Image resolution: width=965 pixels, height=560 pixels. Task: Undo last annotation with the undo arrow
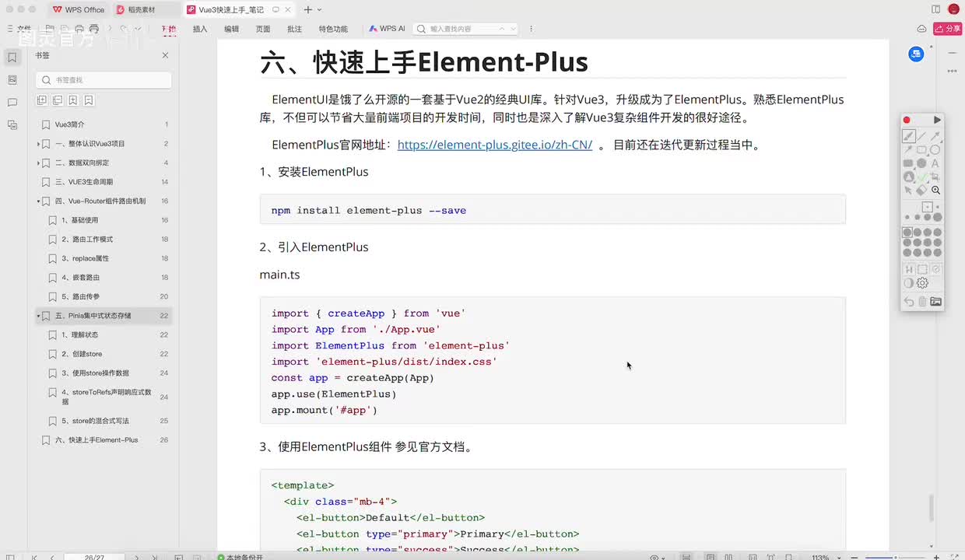[908, 301]
